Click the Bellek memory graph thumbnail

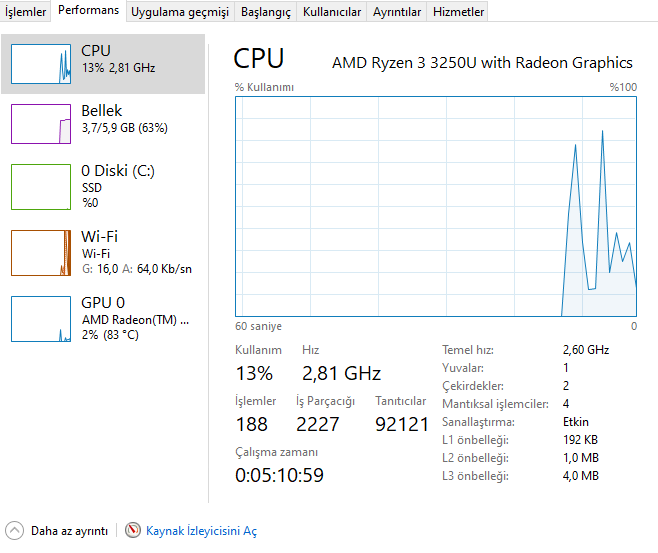tap(41, 124)
